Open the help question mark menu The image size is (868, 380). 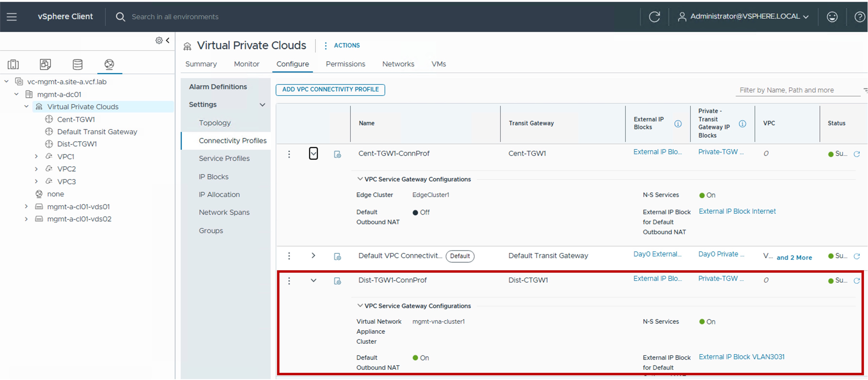pyautogui.click(x=860, y=16)
